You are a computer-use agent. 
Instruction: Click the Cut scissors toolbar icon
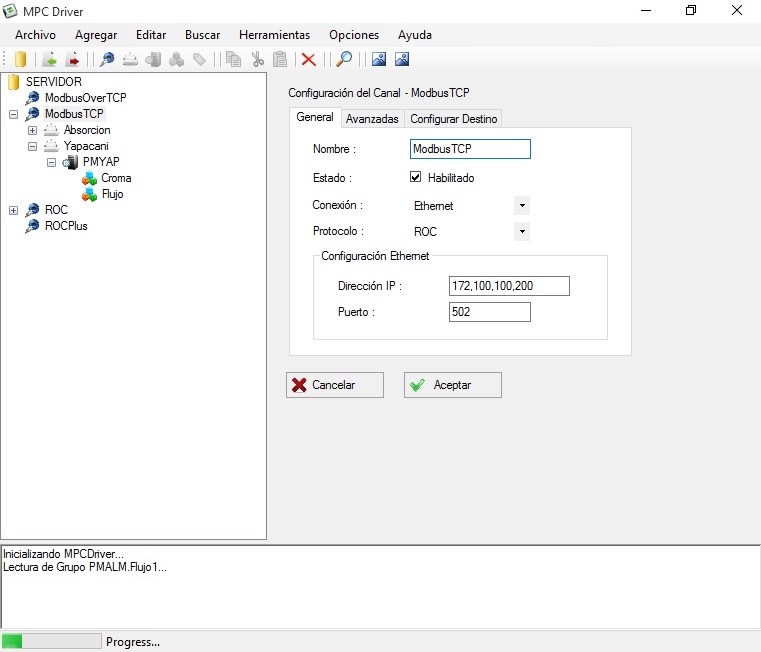pyautogui.click(x=257, y=59)
